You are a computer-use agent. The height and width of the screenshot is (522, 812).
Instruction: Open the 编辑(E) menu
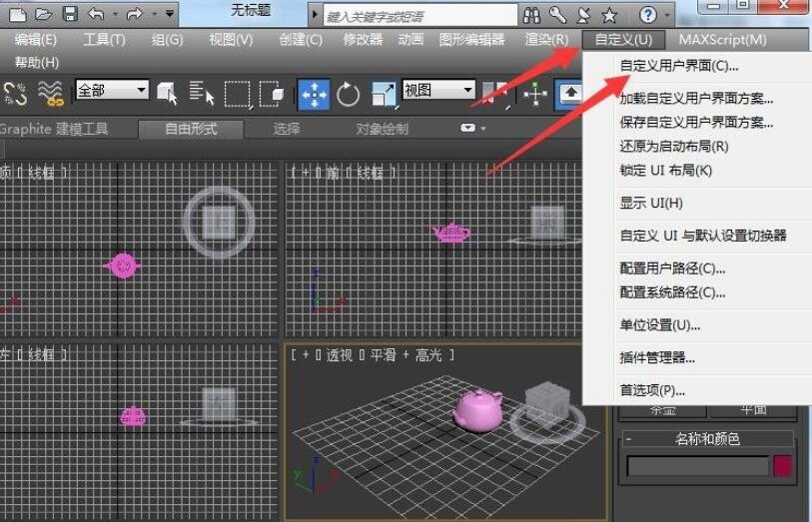click(x=35, y=39)
